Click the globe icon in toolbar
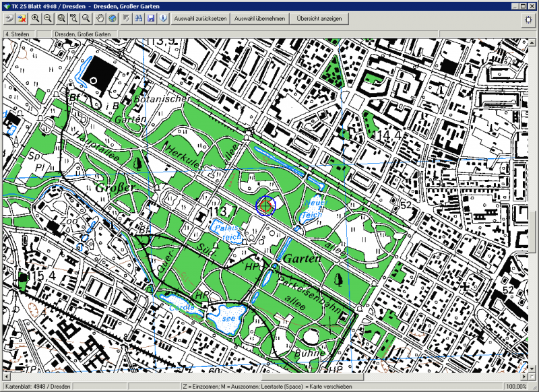The image size is (539, 392). 112,19
